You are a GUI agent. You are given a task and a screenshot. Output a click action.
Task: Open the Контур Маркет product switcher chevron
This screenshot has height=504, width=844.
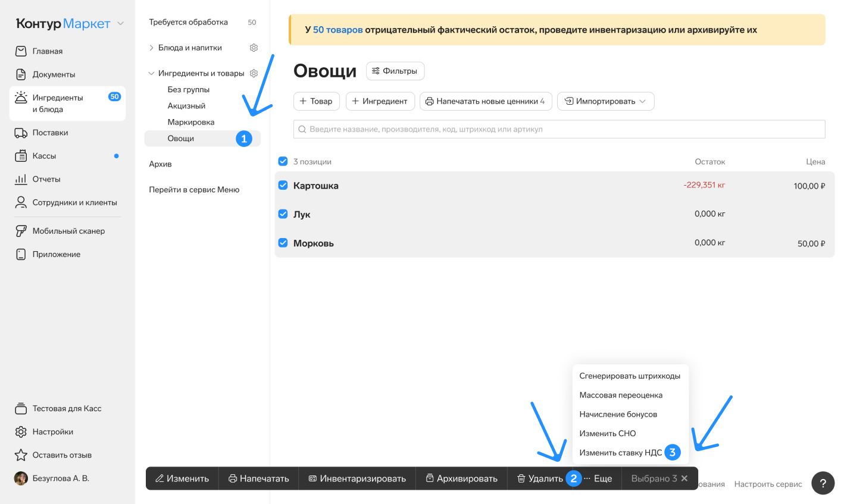(120, 24)
